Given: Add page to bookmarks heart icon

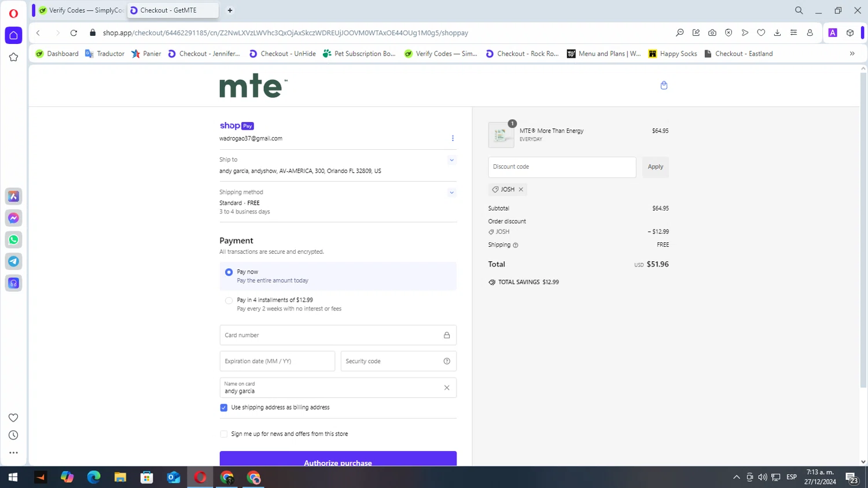Looking at the screenshot, I should coord(761,33).
